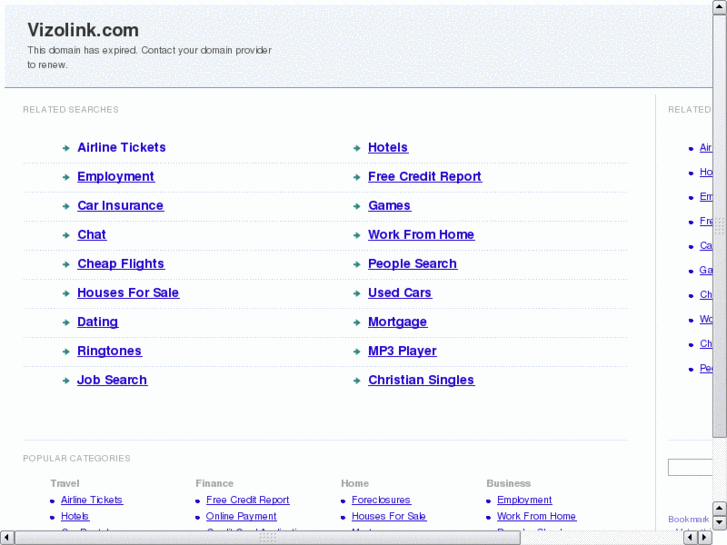Image resolution: width=727 pixels, height=545 pixels.
Task: Select the Houses For Sale related search
Action: click(128, 293)
